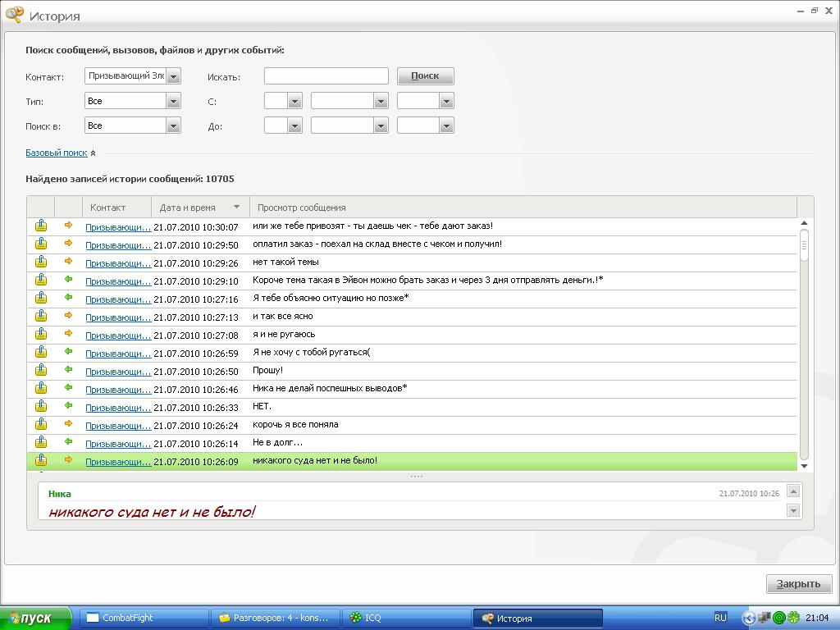Click message icon in row 10:30:07

pos(41,226)
